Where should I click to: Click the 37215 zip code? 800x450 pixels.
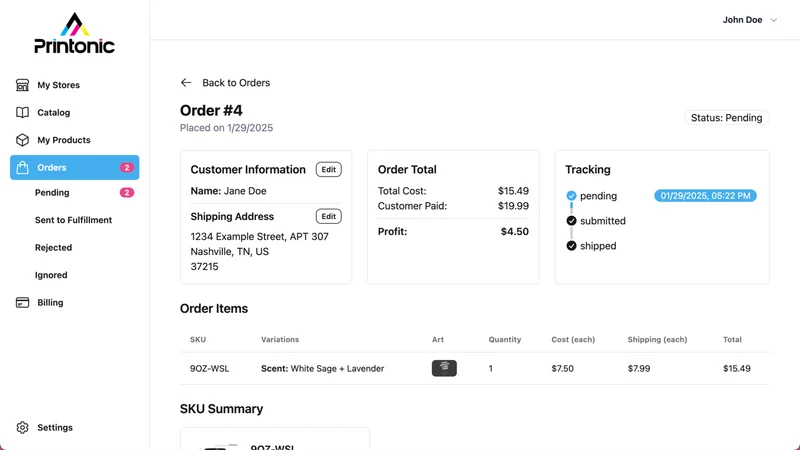(x=204, y=266)
